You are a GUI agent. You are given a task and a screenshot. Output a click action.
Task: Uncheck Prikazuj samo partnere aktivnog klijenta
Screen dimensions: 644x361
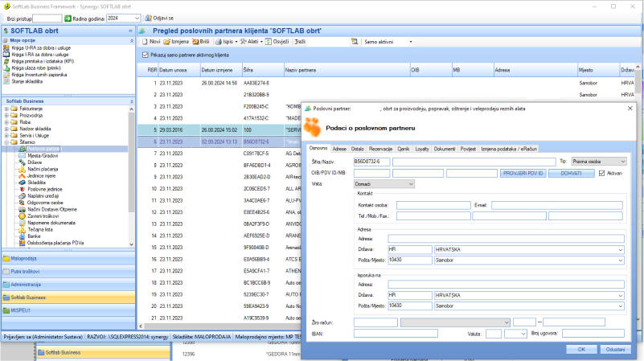(x=145, y=55)
